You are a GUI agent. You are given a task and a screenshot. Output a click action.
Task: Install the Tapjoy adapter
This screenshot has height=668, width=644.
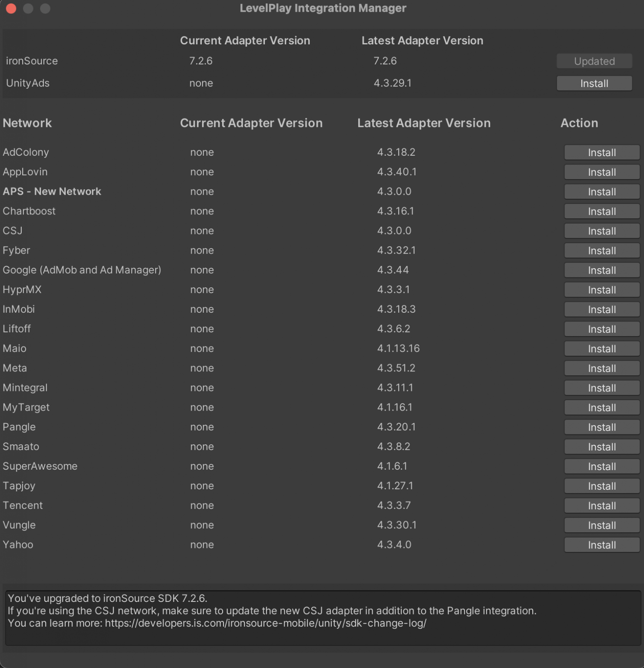point(601,486)
